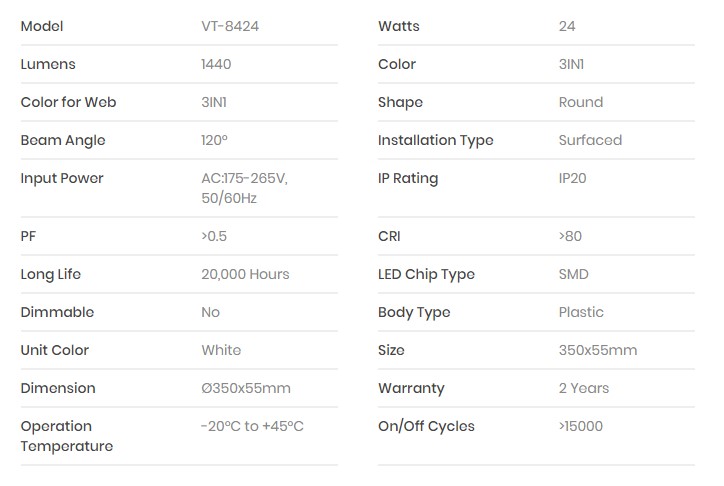Select the -20°C to +45°C temperature range
Viewport: 724px width, 486px height.
coord(252,426)
